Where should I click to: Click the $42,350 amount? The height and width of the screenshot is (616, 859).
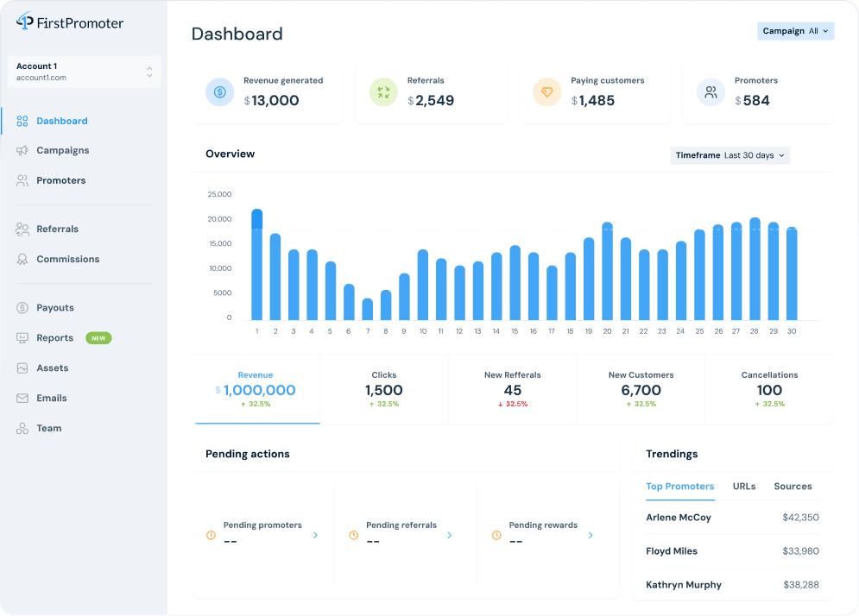point(800,518)
